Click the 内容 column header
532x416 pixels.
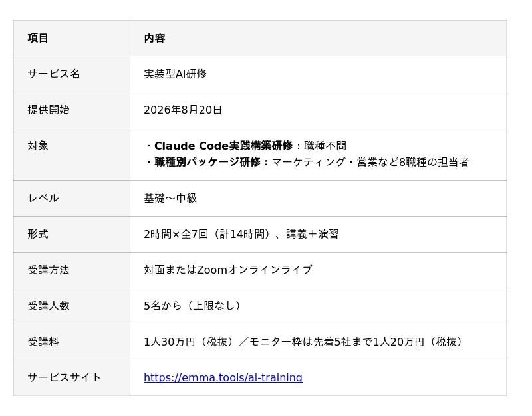(x=154, y=38)
